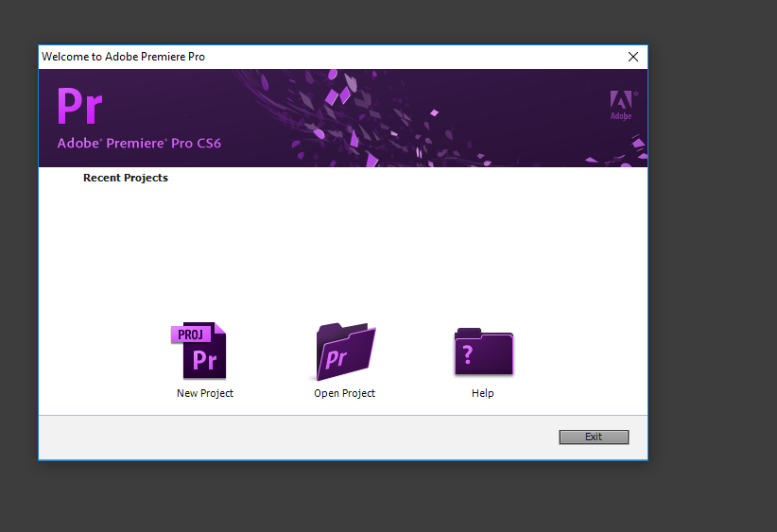This screenshot has width=777, height=532.
Task: Click the Adobe logo in banner
Action: point(622,105)
